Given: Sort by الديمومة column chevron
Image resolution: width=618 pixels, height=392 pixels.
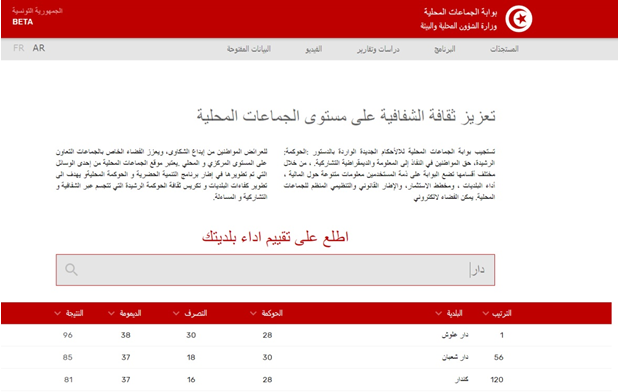Looking at the screenshot, I should pos(111,313).
